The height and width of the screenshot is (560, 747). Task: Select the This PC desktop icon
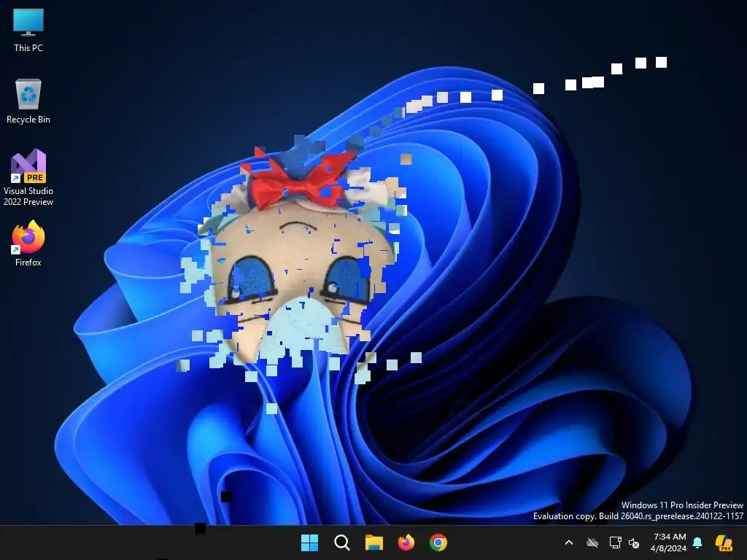tap(28, 29)
